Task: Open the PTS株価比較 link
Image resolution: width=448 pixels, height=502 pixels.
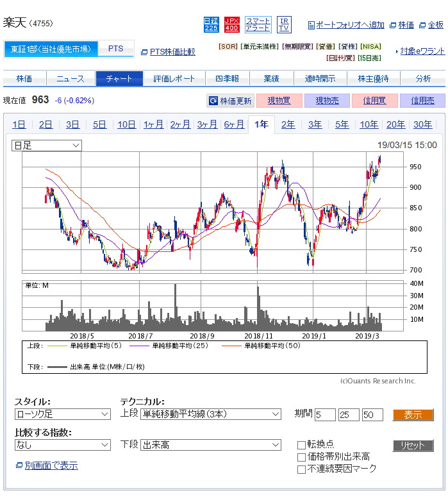Action: (172, 52)
